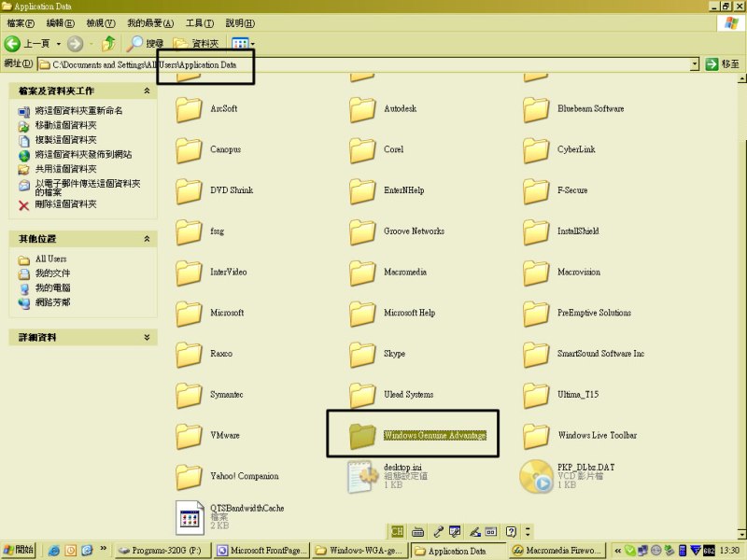The height and width of the screenshot is (560, 747).
Task: Select the PreEmptive Solutions folder name
Action: click(x=594, y=313)
